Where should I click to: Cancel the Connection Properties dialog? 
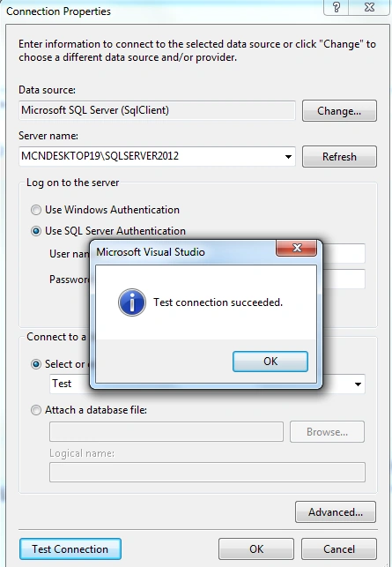339,548
